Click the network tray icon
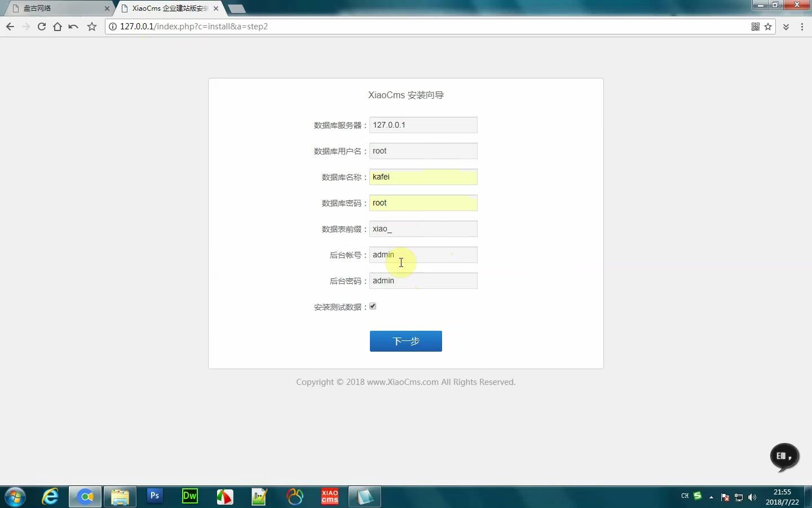The height and width of the screenshot is (508, 812). click(739, 497)
